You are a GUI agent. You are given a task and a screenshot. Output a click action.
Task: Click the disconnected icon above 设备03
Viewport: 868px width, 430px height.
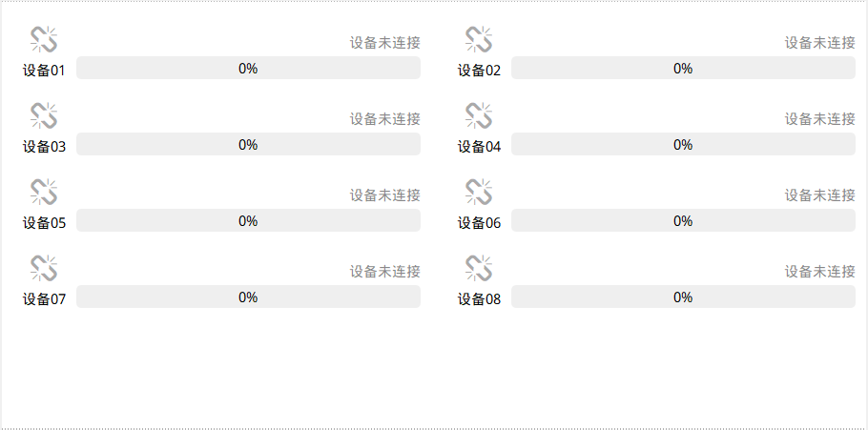coord(44,115)
